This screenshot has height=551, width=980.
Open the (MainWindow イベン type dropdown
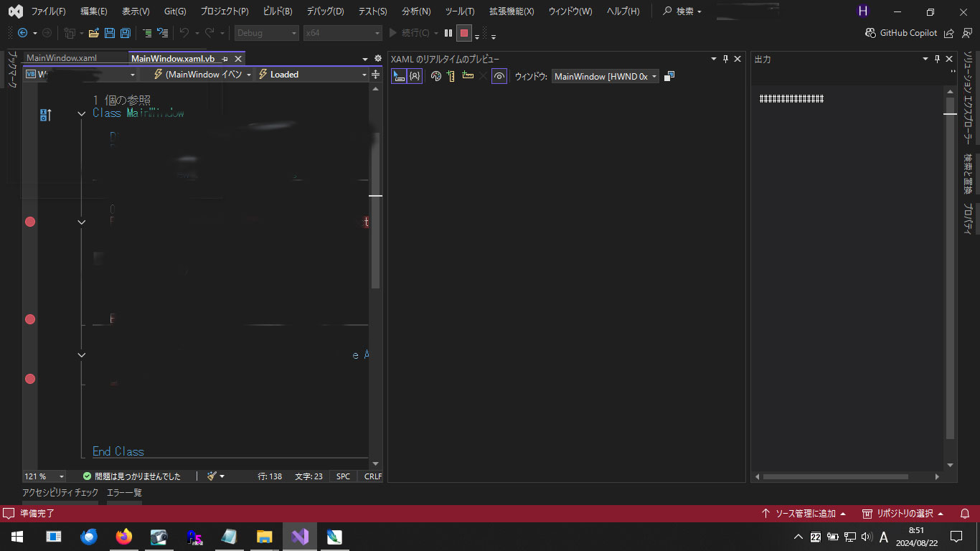[203, 75]
